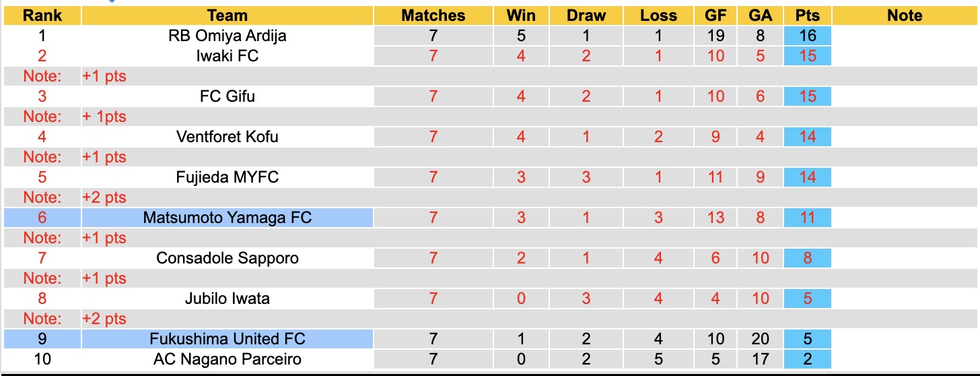Click the Note column header

pyautogui.click(x=904, y=15)
